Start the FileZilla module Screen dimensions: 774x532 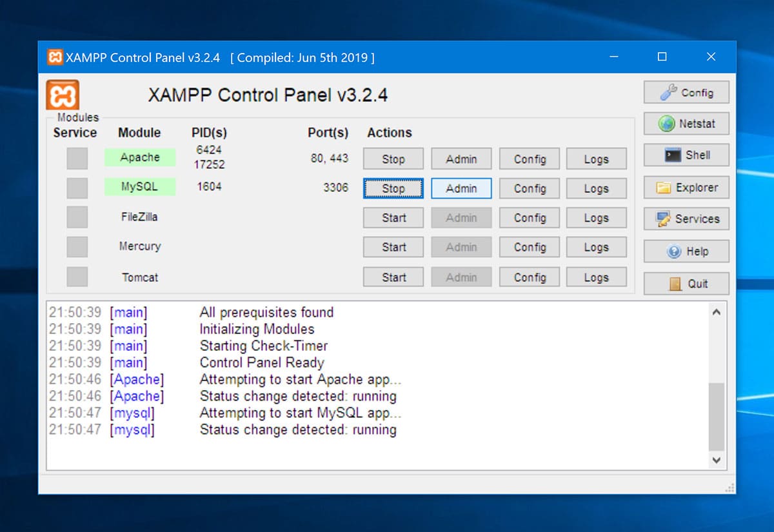coord(393,218)
